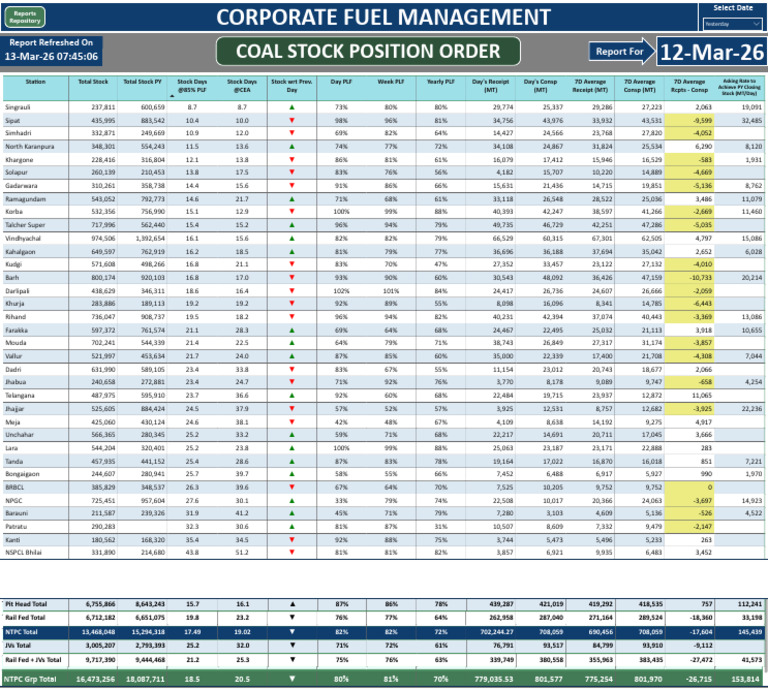This screenshot has height=690, width=768.
Task: Click the red down arrow in Barh row
Action: pyautogui.click(x=292, y=277)
